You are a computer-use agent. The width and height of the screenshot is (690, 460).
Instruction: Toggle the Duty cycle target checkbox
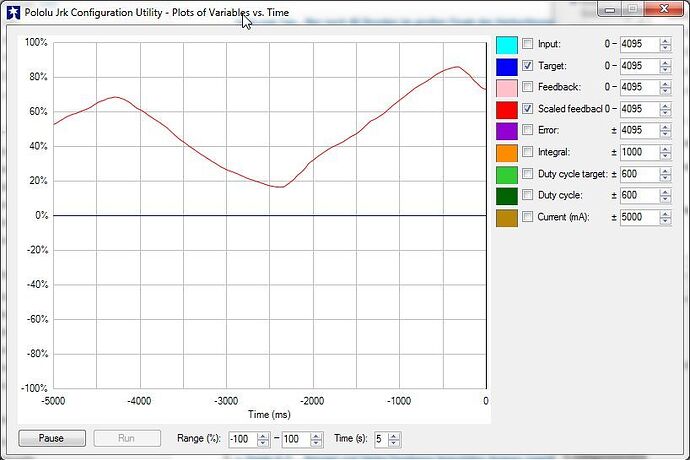527,174
